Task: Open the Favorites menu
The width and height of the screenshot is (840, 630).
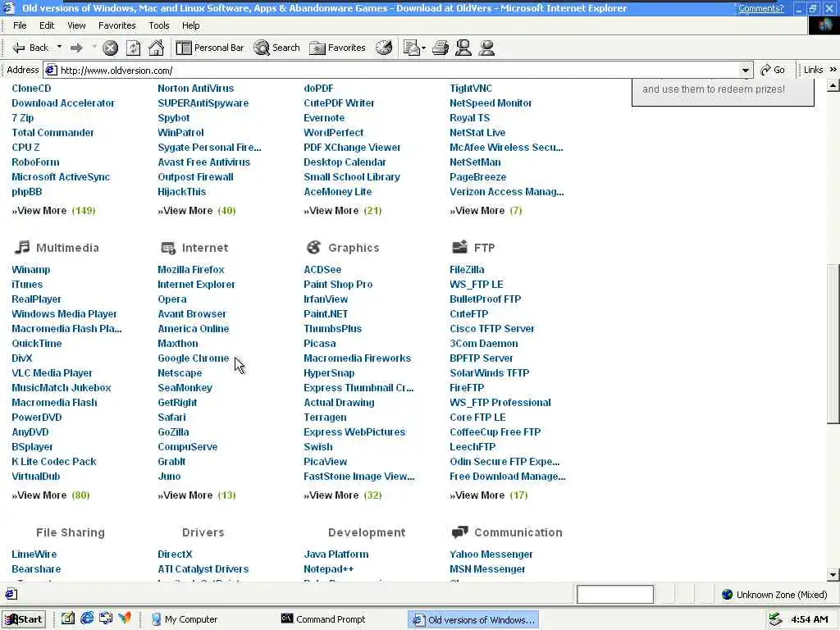Action: tap(116, 25)
